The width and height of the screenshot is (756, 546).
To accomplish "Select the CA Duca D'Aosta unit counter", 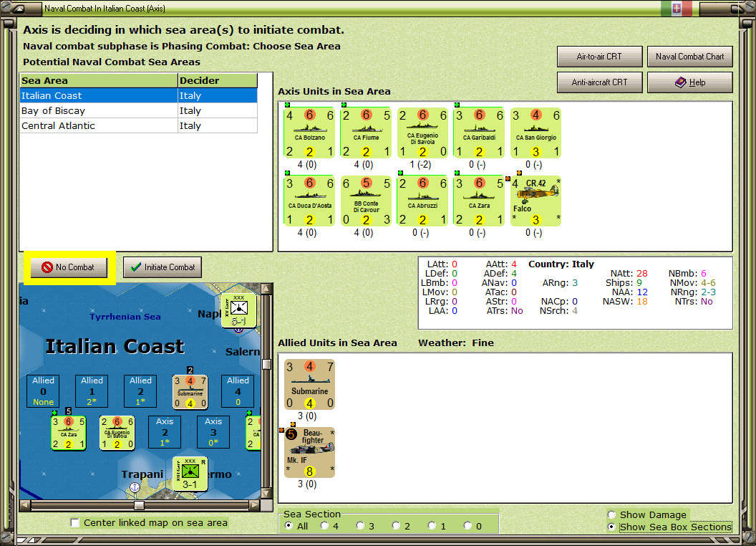I will [x=309, y=201].
